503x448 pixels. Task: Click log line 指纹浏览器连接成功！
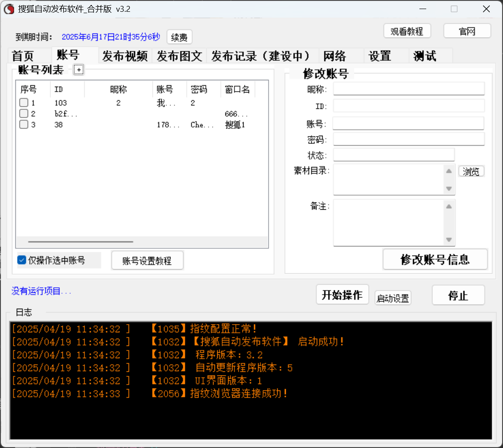point(239,393)
